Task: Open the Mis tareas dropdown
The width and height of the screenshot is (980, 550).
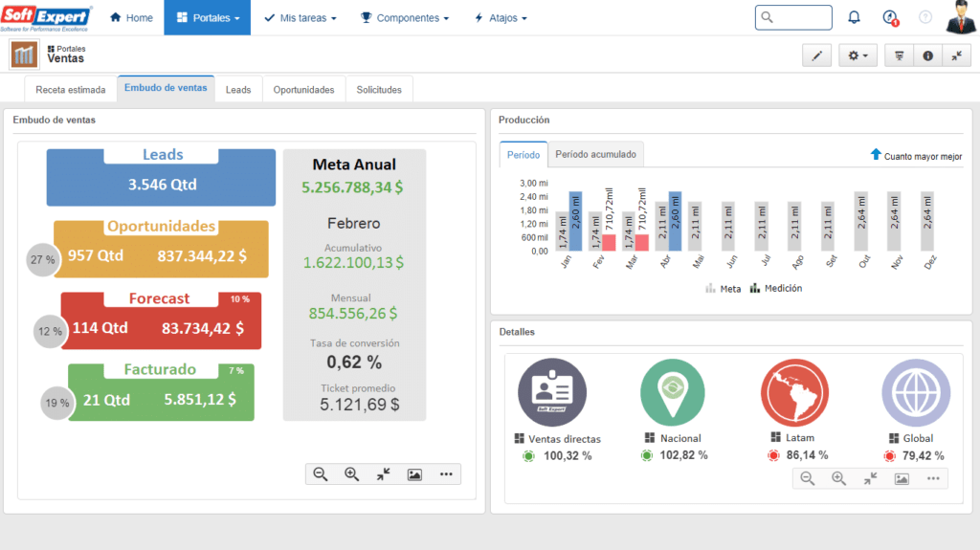Action: point(300,17)
